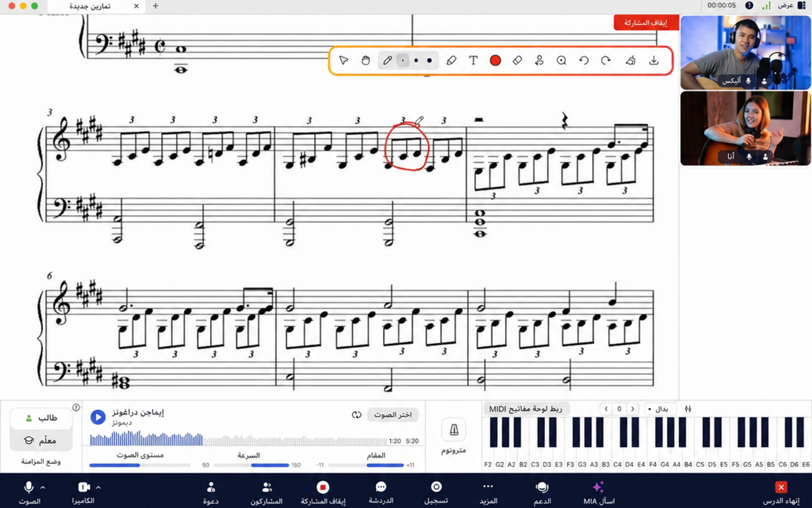Select the hand pan tool

365,60
